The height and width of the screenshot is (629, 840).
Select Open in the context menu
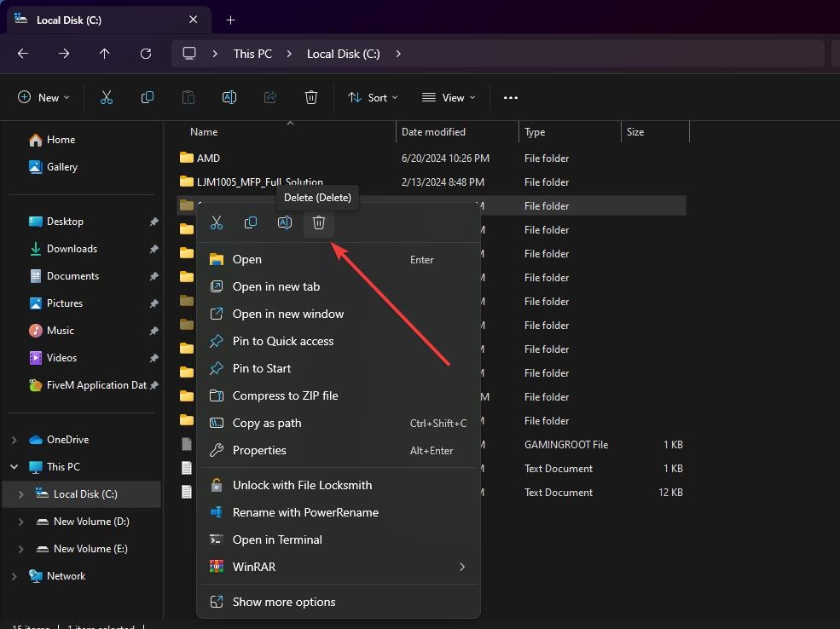(339, 260)
